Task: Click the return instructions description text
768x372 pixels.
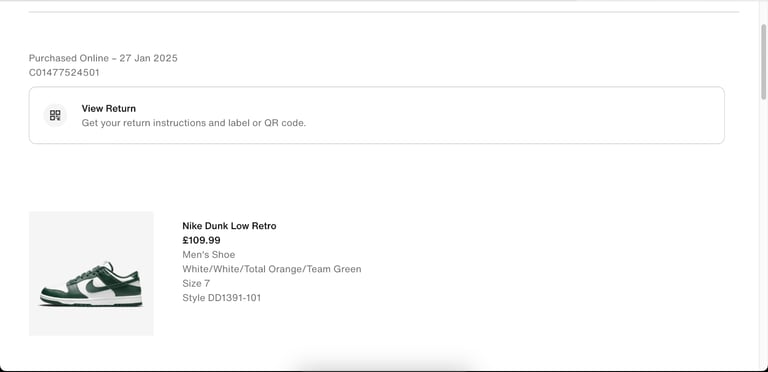Action: [x=194, y=123]
